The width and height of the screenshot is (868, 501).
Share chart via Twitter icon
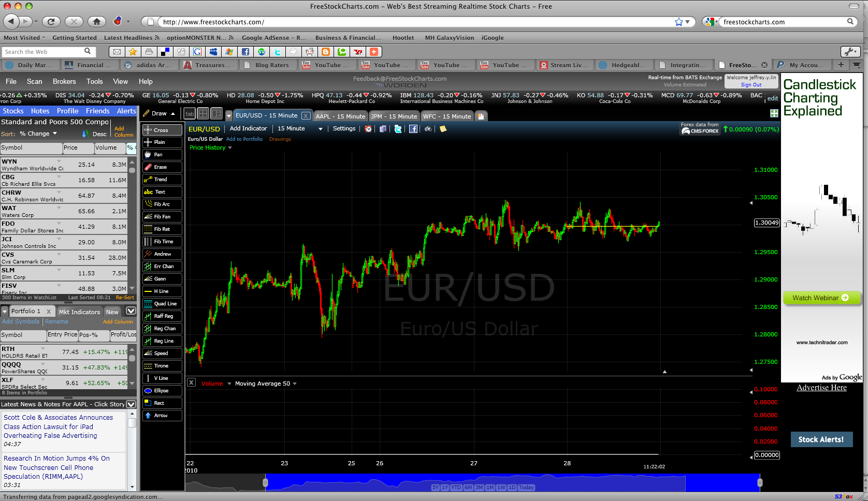click(x=398, y=129)
